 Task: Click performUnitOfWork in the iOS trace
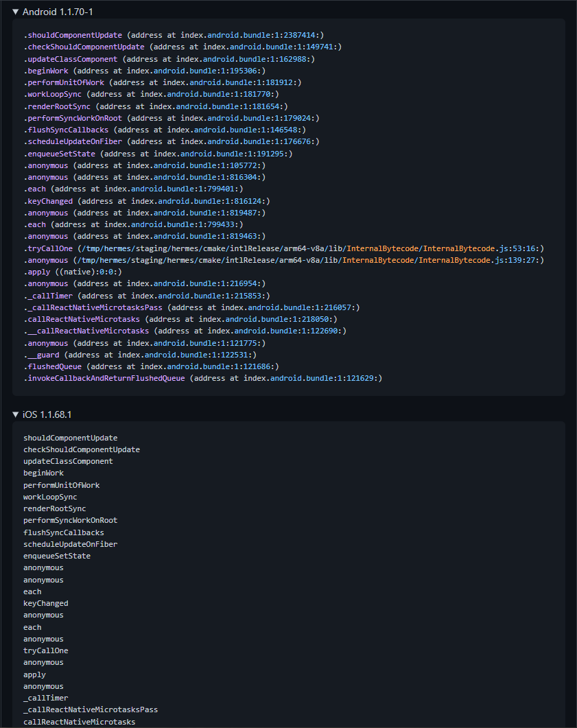click(x=62, y=485)
